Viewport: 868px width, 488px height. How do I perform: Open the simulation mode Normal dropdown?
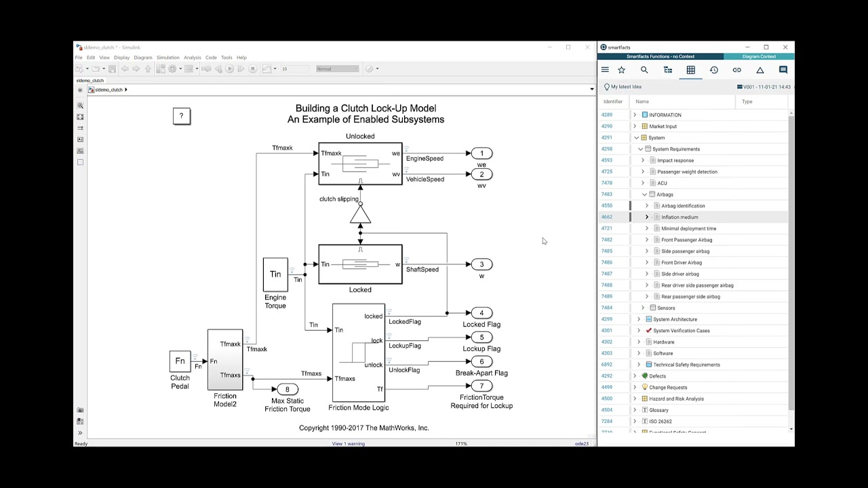click(x=337, y=68)
